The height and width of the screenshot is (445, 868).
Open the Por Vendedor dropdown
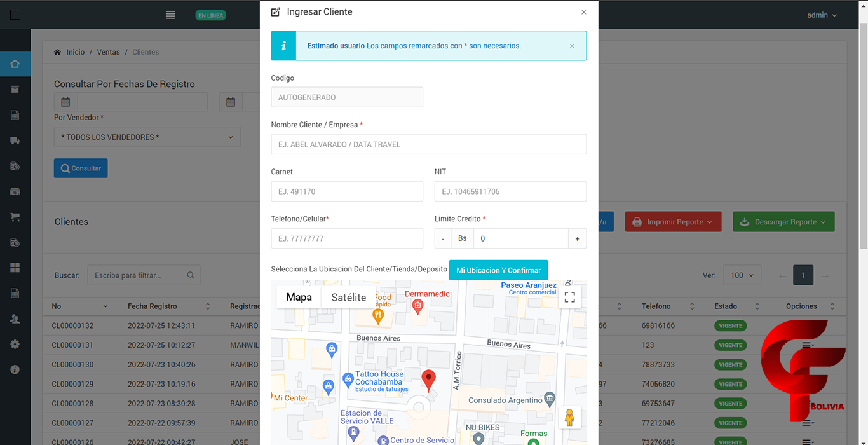point(147,137)
